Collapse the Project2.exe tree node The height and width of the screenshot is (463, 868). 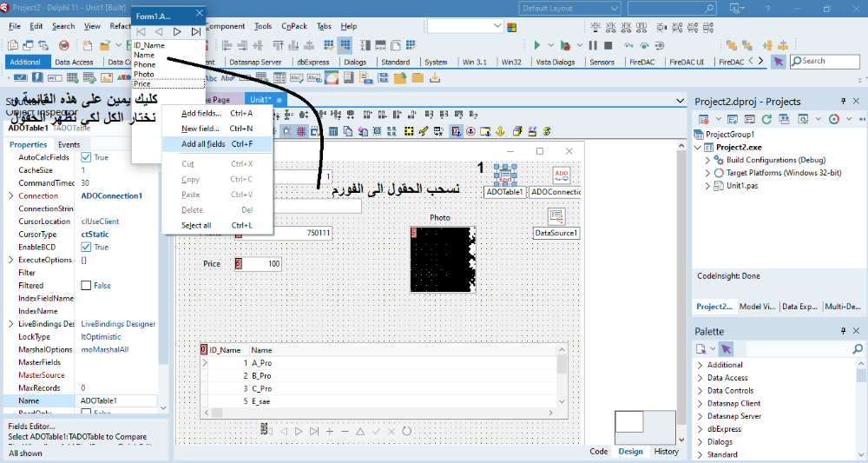click(698, 148)
